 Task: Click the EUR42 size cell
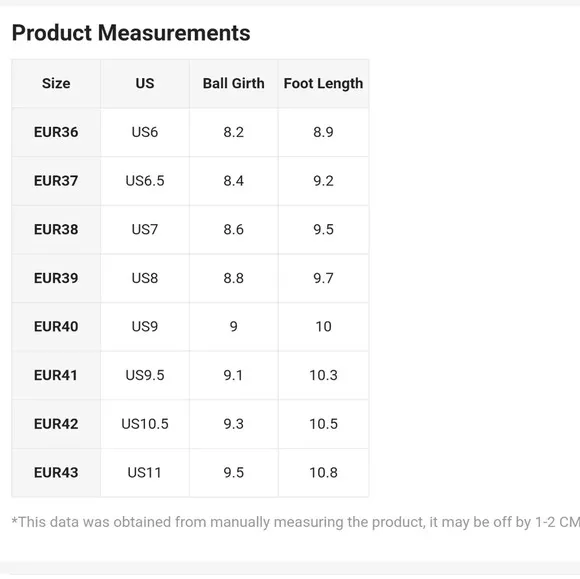(56, 424)
